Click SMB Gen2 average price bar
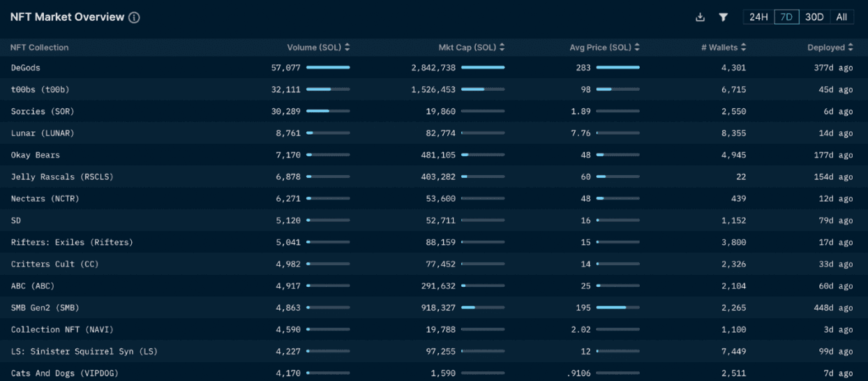This screenshot has height=381, width=868. 618,308
